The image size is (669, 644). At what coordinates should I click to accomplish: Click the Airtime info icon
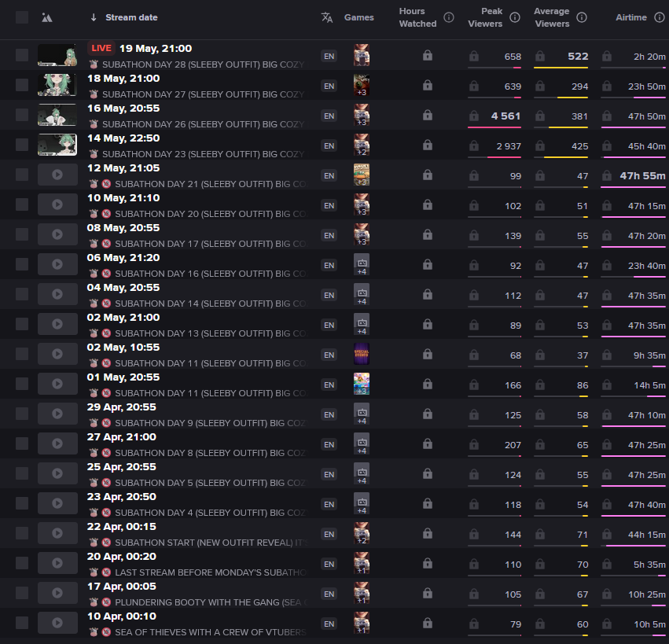[x=660, y=17]
